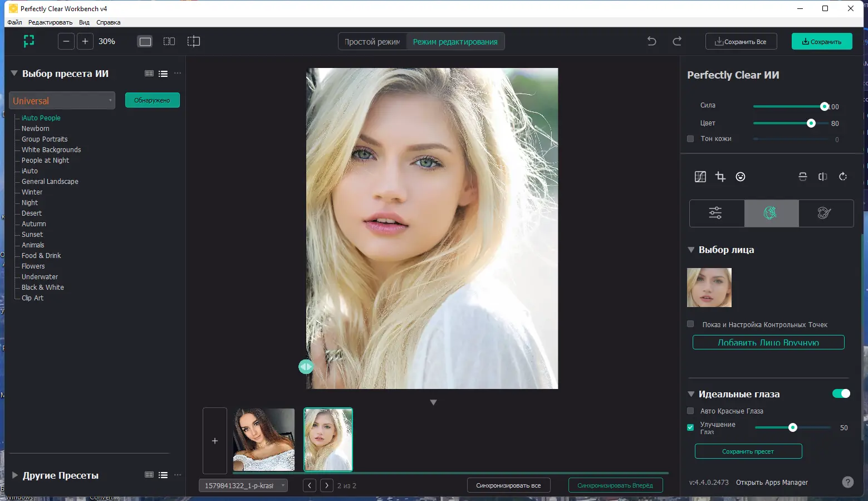868x501 pixels.
Task: Open Other Presets ellipsis menu
Action: coord(178,475)
